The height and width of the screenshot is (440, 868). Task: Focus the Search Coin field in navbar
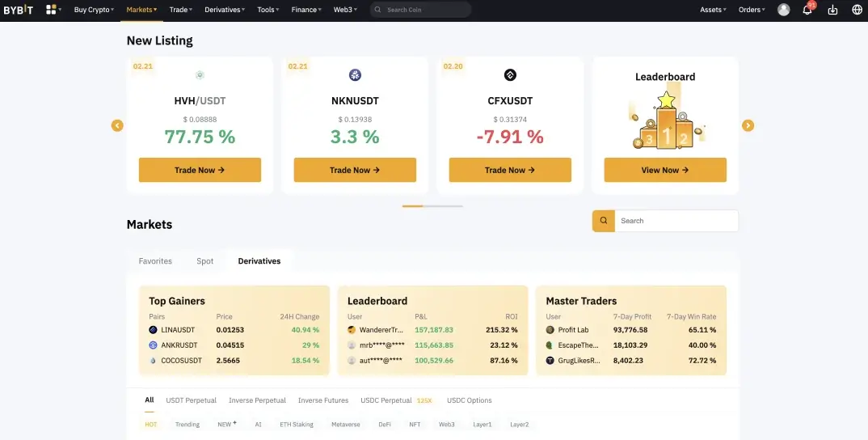click(x=421, y=10)
